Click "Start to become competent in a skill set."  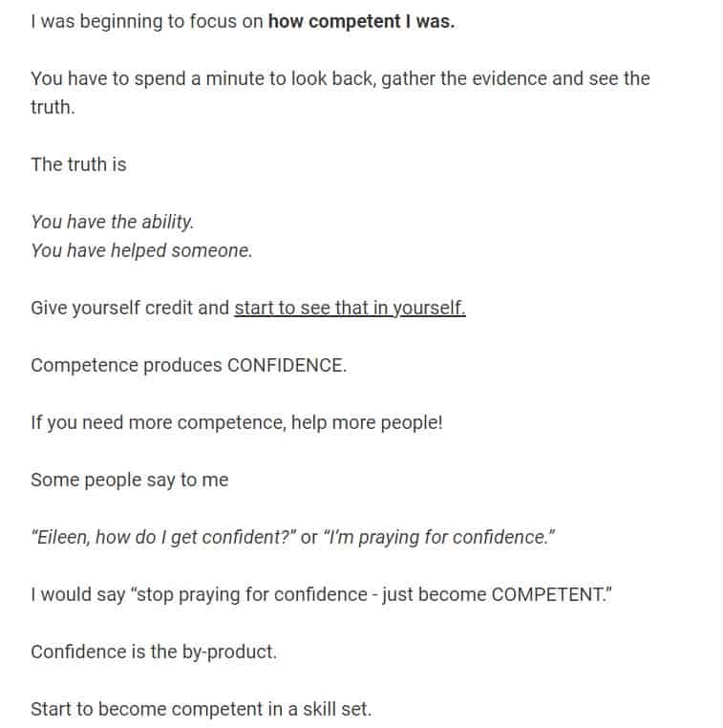[x=202, y=710]
